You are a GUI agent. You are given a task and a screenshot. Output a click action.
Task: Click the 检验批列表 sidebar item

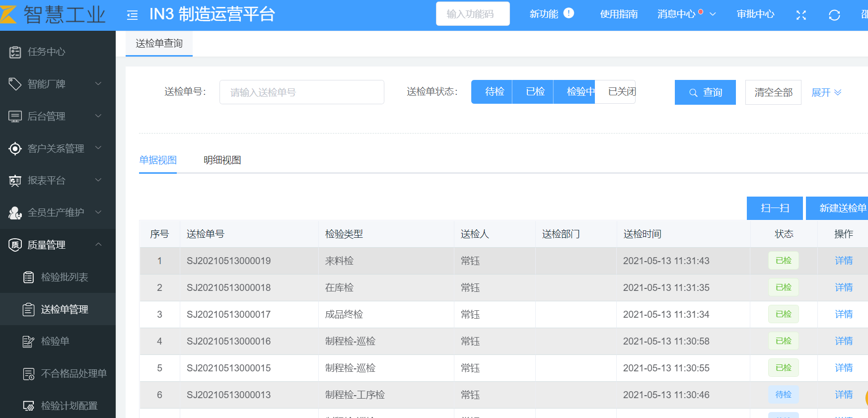64,277
